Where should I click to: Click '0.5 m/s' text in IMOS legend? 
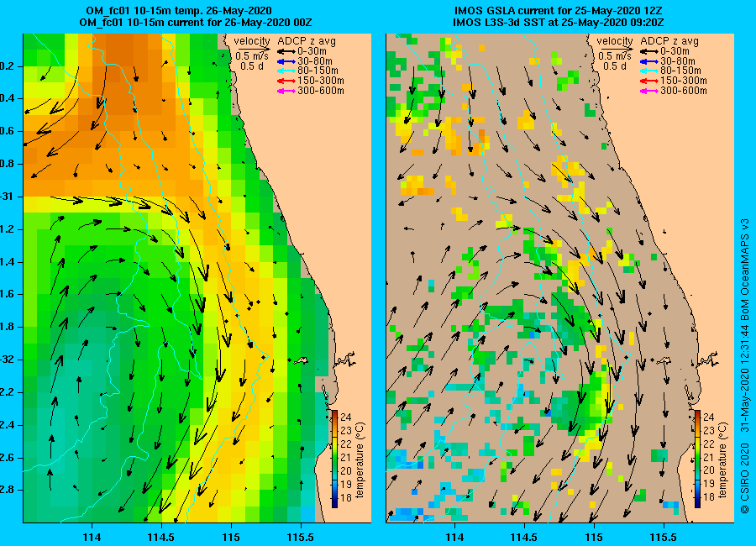coord(615,56)
